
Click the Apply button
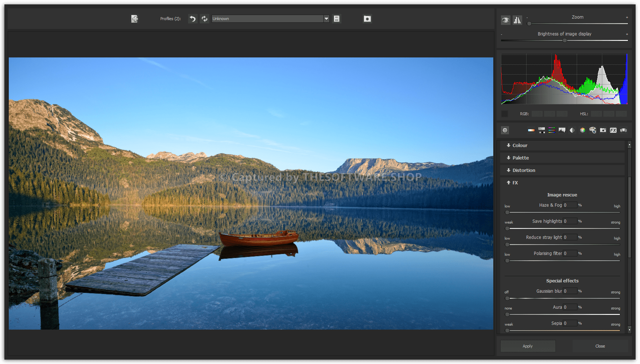528,346
